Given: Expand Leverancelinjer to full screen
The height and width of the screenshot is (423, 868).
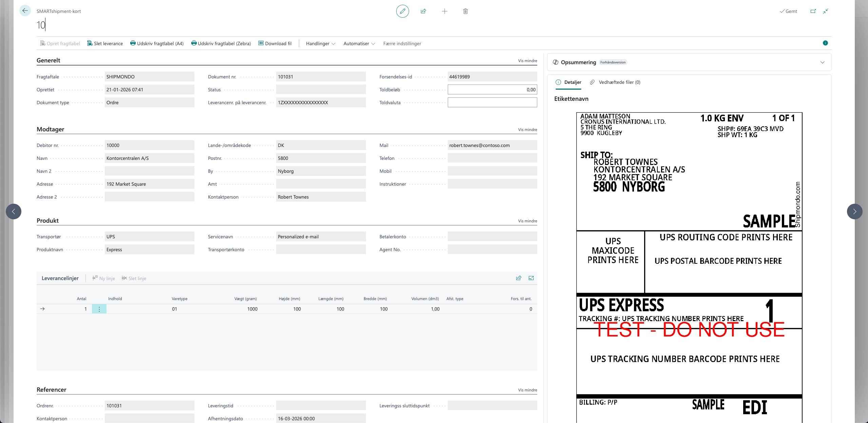Looking at the screenshot, I should click(x=531, y=278).
